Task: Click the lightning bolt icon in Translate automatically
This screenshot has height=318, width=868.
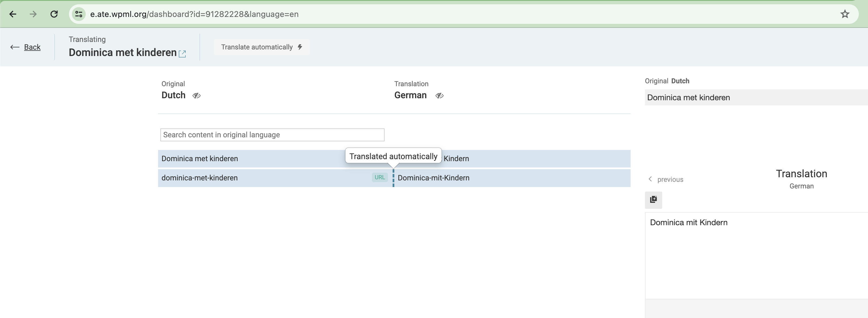Action: (300, 47)
